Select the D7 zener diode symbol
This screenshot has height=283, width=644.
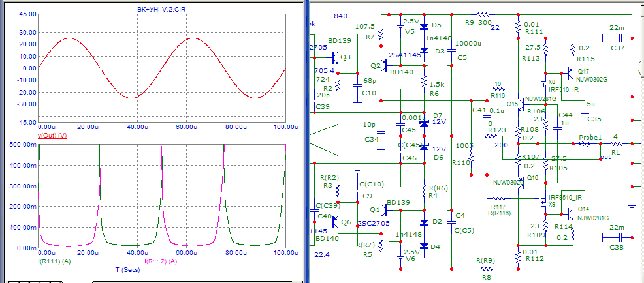pos(425,123)
